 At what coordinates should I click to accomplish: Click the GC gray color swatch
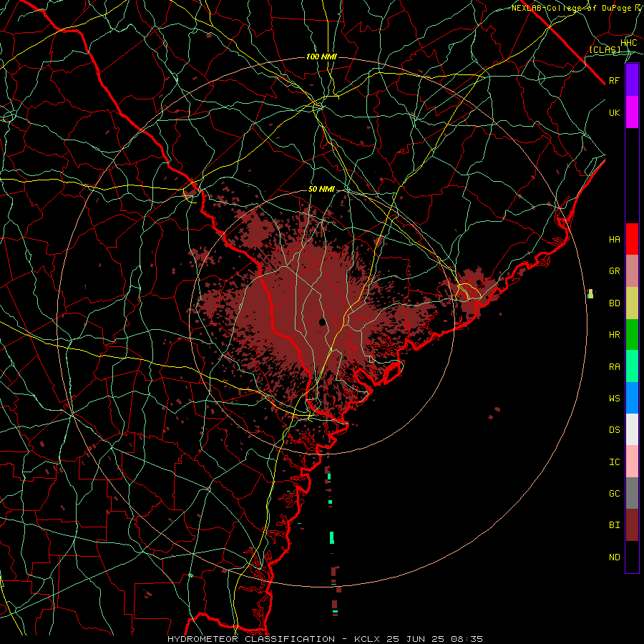click(x=632, y=493)
